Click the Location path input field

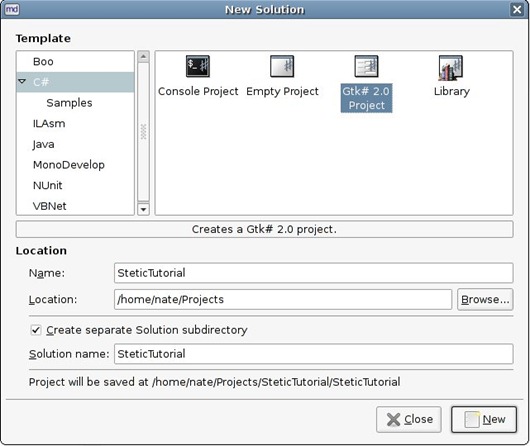283,299
